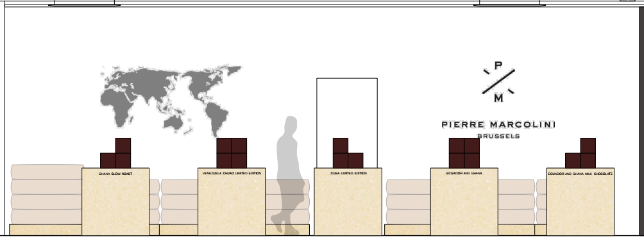Select the BRUSSELS text under the wordmark
The width and height of the screenshot is (644, 241).
498,136
